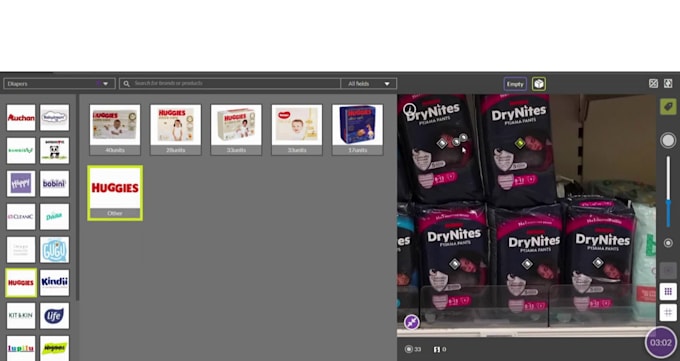Click the brand list vertical scrollbar
Image resolution: width=680 pixels, height=361 pixels.
coord(78,197)
